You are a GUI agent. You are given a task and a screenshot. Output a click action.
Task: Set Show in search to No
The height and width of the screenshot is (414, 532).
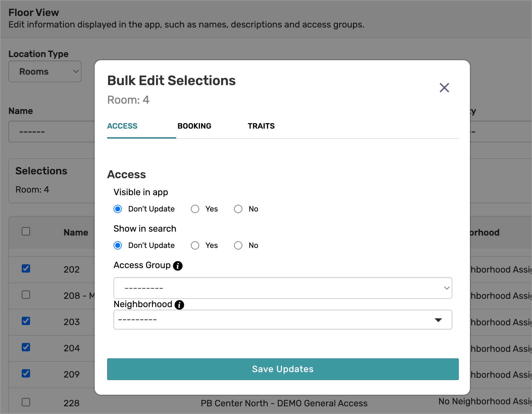(x=238, y=245)
